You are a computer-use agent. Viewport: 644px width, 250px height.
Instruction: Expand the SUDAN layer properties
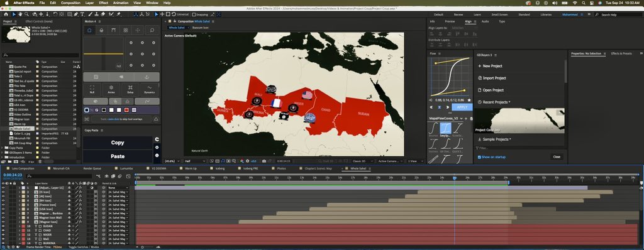19,226
